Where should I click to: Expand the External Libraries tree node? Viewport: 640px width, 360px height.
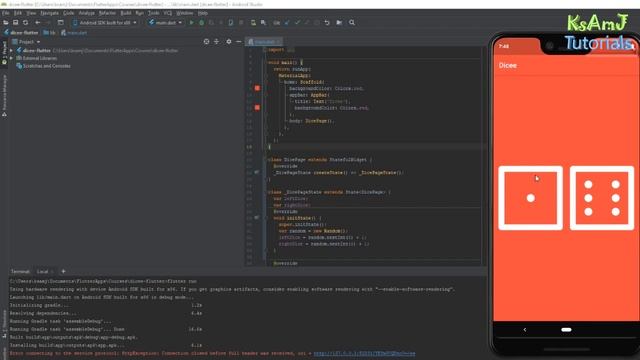click(x=11, y=58)
